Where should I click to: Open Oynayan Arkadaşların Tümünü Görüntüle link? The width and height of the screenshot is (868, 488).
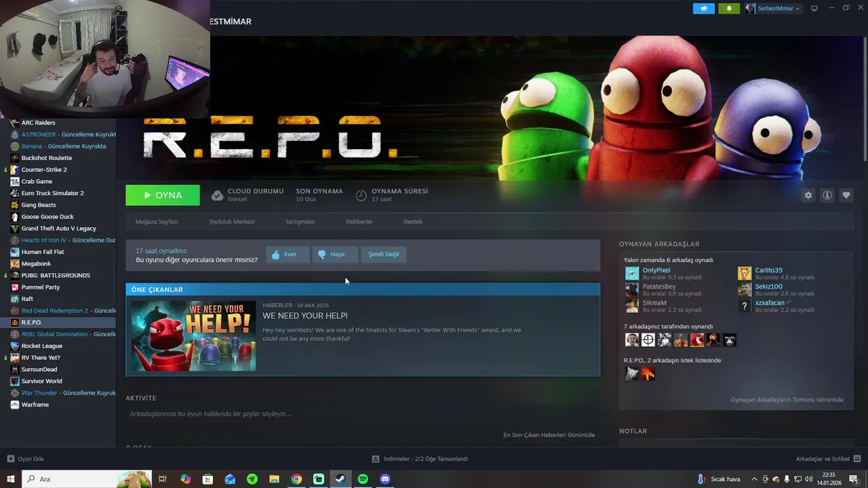tap(787, 400)
